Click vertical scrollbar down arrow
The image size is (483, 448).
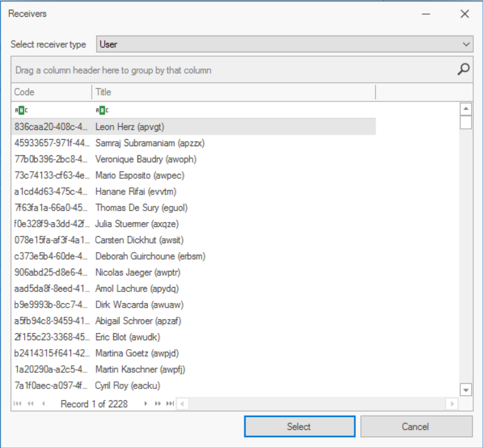(466, 390)
